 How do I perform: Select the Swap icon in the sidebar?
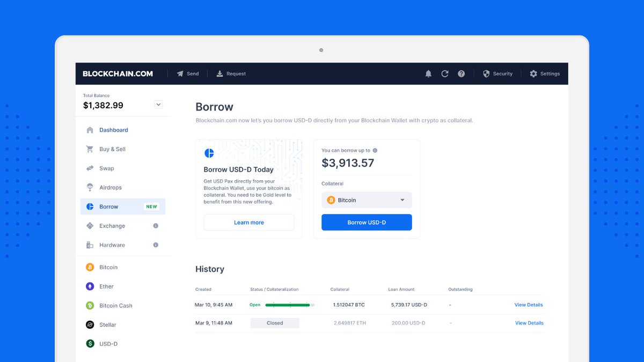90,168
